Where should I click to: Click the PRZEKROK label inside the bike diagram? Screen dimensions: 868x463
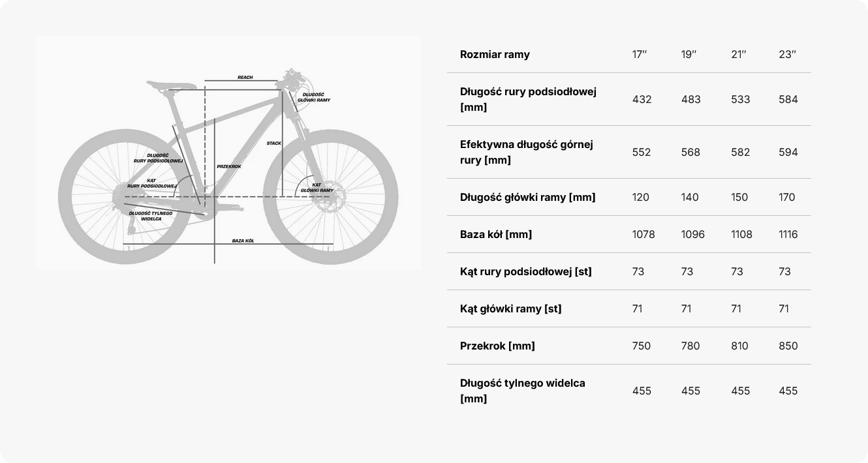click(229, 166)
